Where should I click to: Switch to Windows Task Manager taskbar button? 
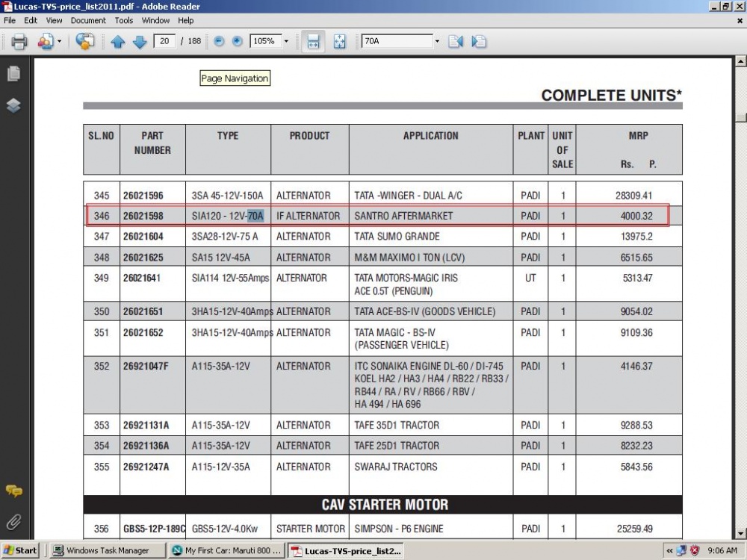coord(107,550)
